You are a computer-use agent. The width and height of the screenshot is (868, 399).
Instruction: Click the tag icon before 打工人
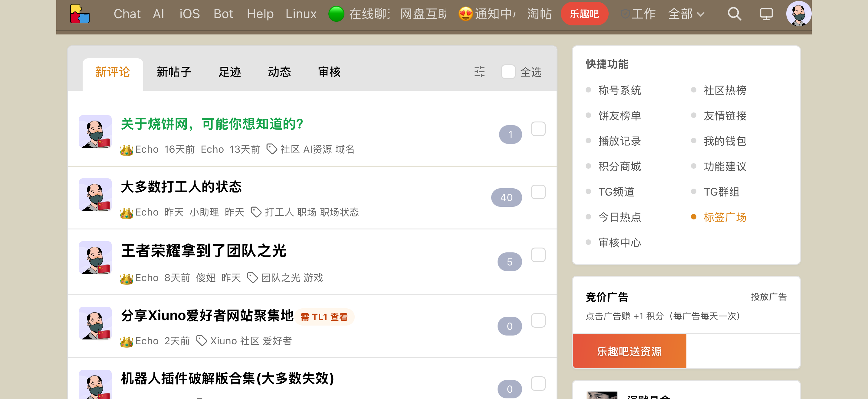(256, 212)
